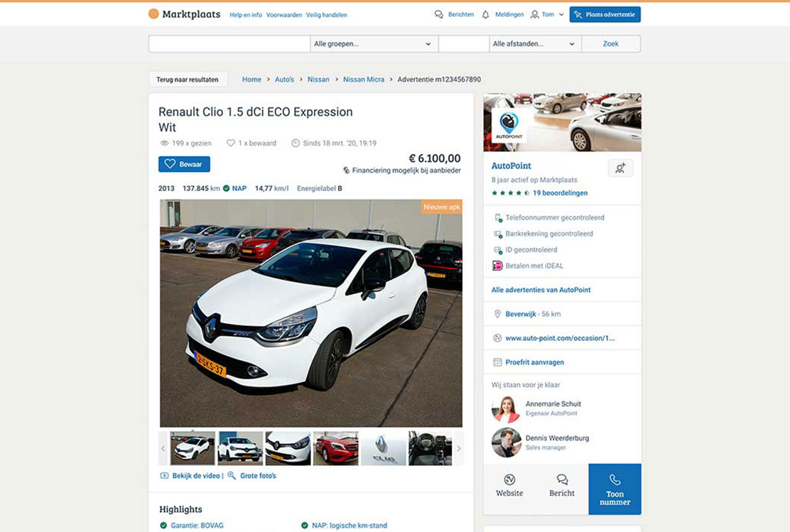
Task: Click the follow seller person-plus icon
Action: pyautogui.click(x=620, y=168)
